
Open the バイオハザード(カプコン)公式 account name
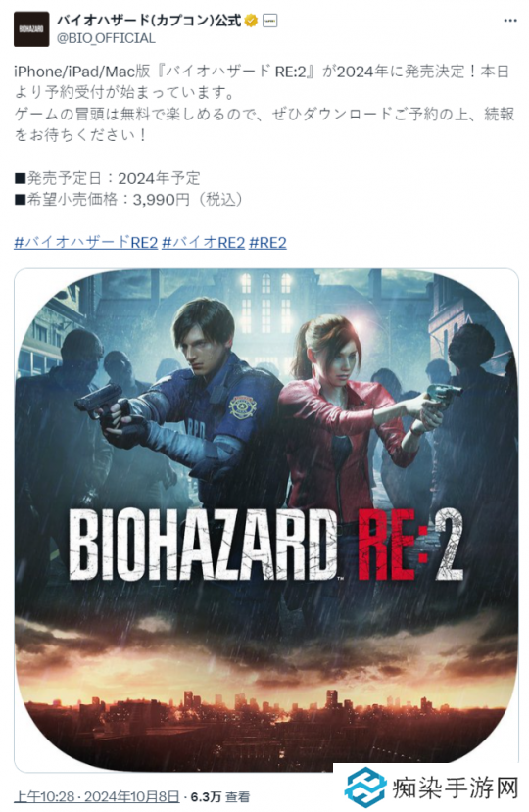[x=149, y=21]
